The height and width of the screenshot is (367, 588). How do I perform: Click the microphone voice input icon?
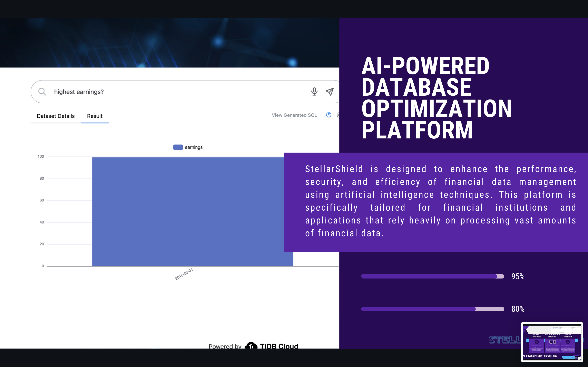click(x=314, y=92)
